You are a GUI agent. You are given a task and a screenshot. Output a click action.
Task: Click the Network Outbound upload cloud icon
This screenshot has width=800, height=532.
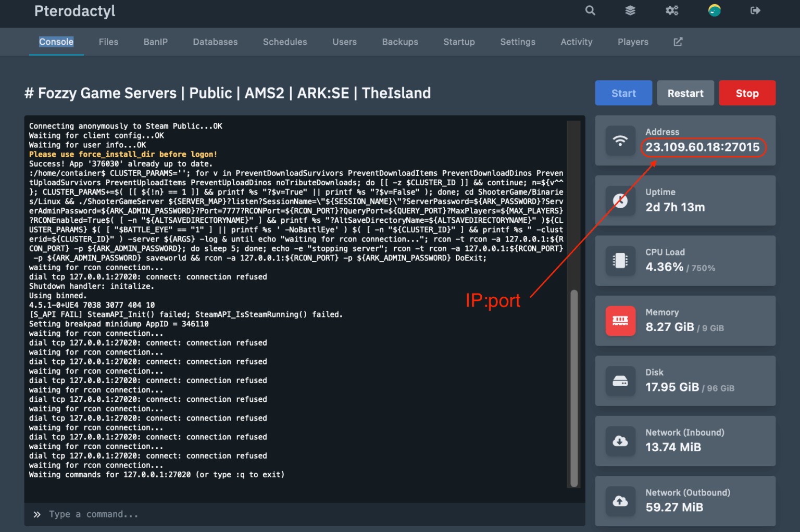pyautogui.click(x=620, y=501)
